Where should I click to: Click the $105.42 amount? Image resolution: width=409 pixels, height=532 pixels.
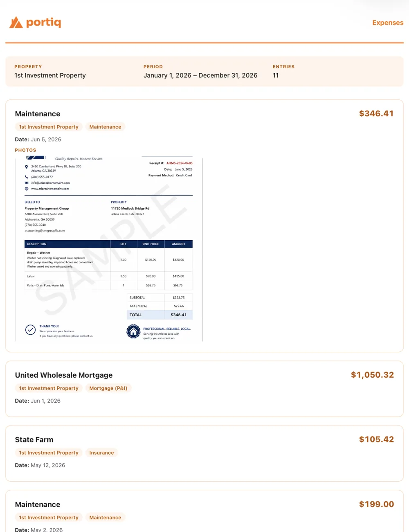tap(376, 439)
